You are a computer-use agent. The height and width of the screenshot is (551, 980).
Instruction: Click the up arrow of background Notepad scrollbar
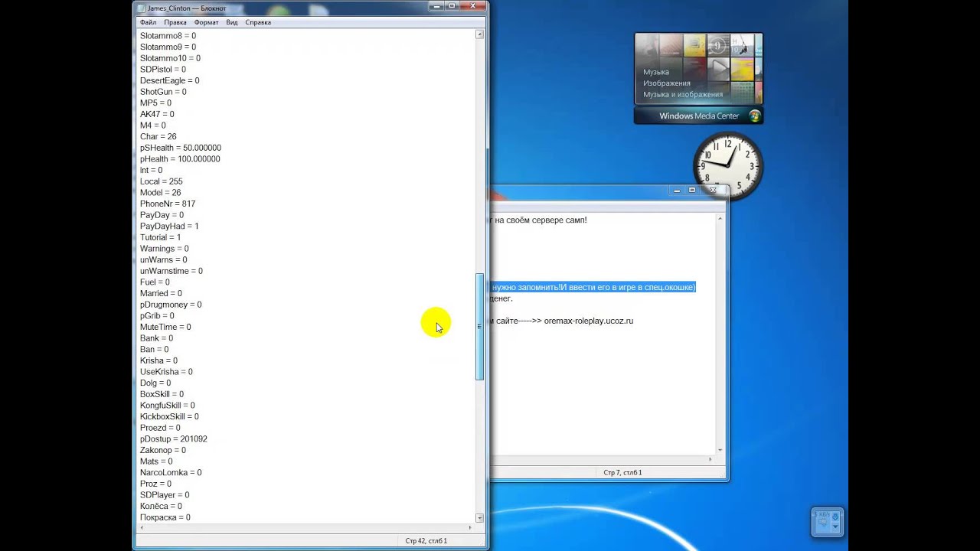click(720, 220)
